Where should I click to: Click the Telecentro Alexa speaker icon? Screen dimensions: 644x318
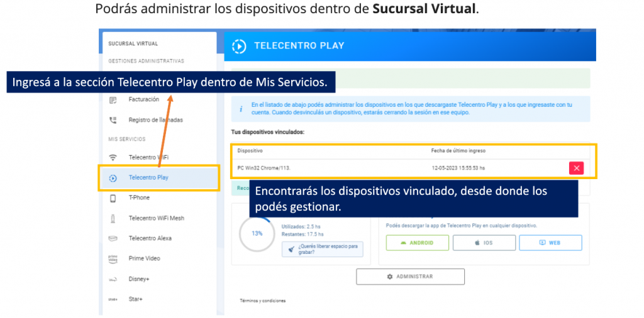tap(113, 238)
